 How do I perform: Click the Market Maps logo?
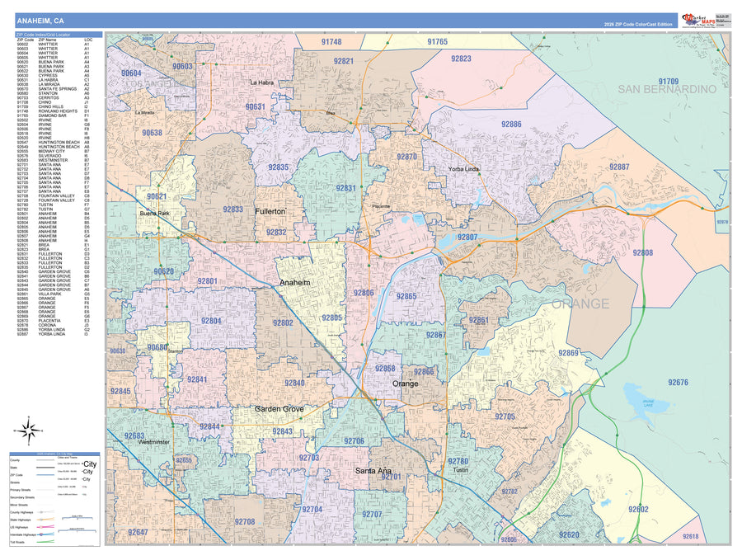(x=699, y=21)
